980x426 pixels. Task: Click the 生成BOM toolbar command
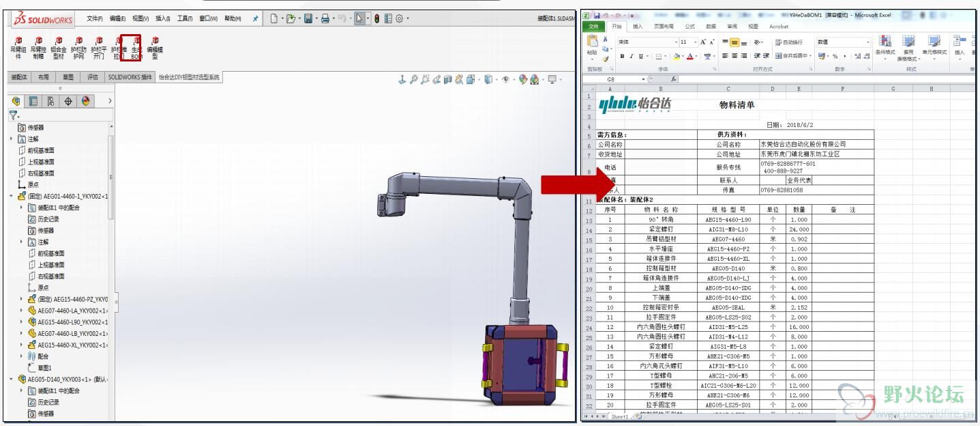[x=136, y=48]
